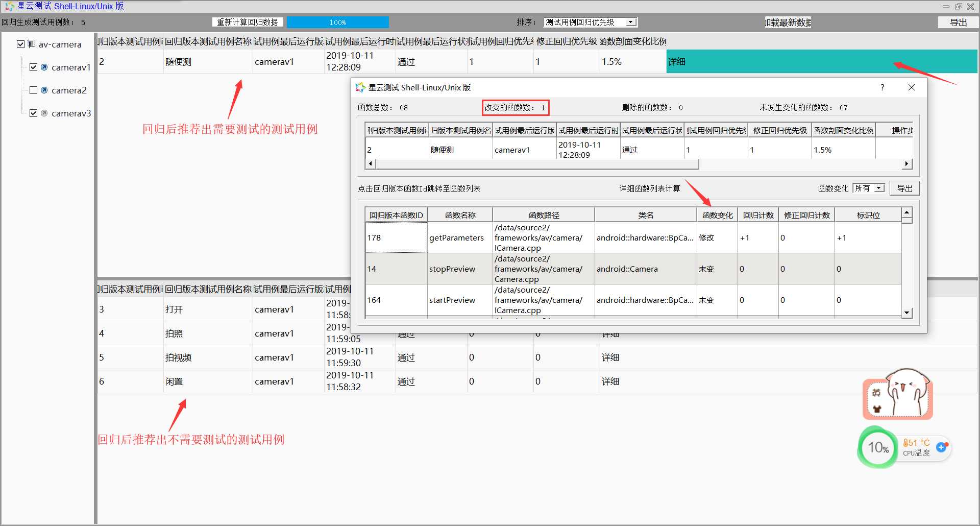This screenshot has height=526, width=980.
Task: Click camera2 label in the tree
Action: pos(69,90)
